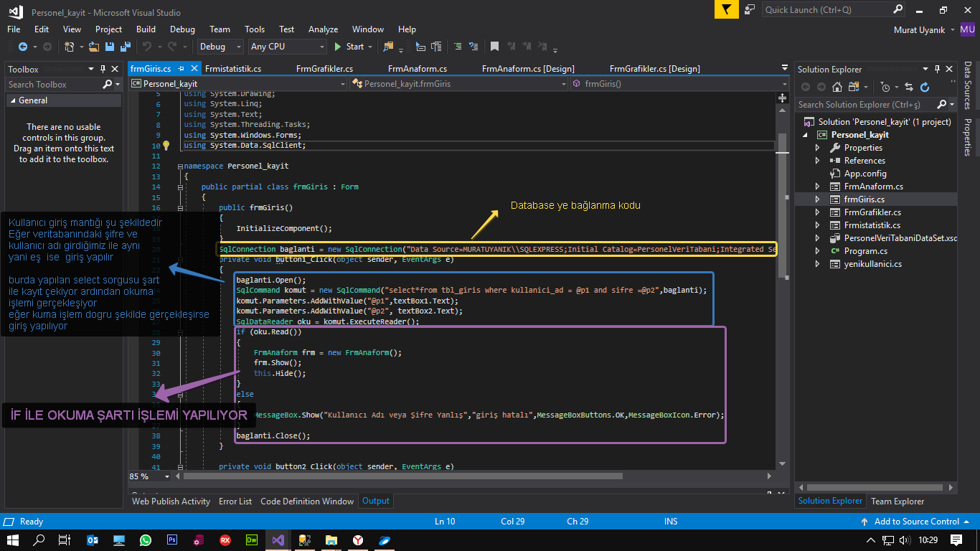Open the Team menu

click(220, 29)
